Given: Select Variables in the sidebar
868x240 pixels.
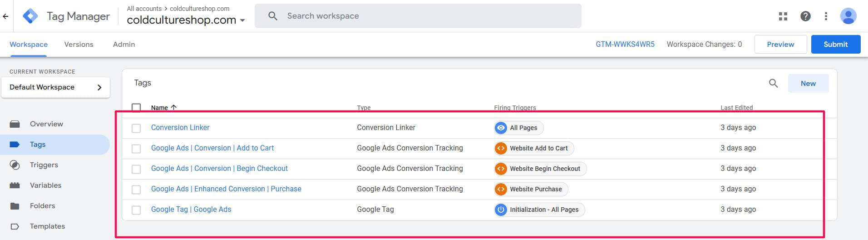Looking at the screenshot, I should pyautogui.click(x=45, y=185).
